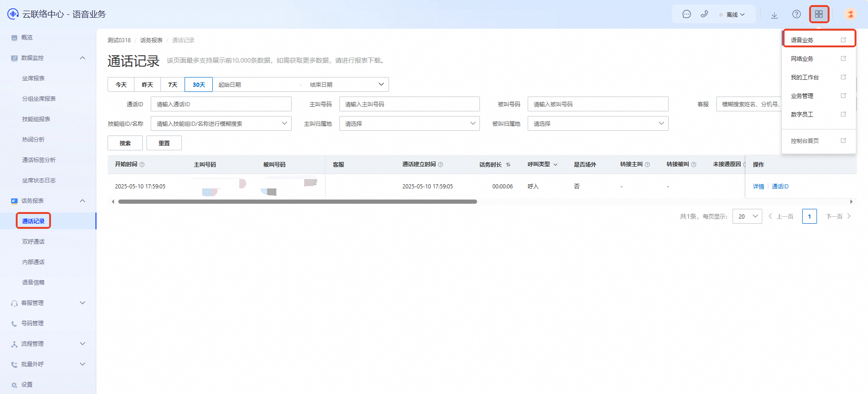Open 坐席报表 in the sidebar
The height and width of the screenshot is (394, 868).
(33, 78)
